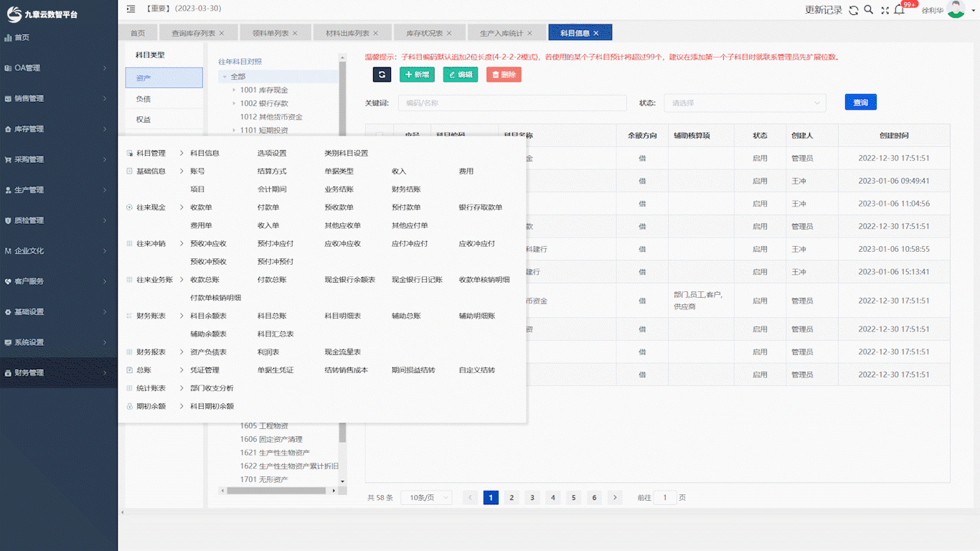
Task: Open 科目余额表 in the flyout menu
Action: click(208, 316)
